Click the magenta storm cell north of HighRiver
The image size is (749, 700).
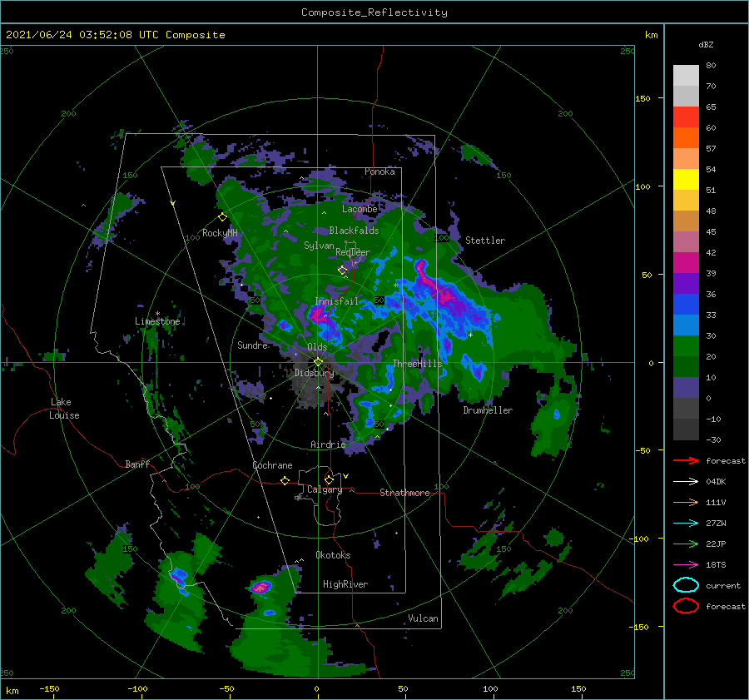click(x=261, y=587)
